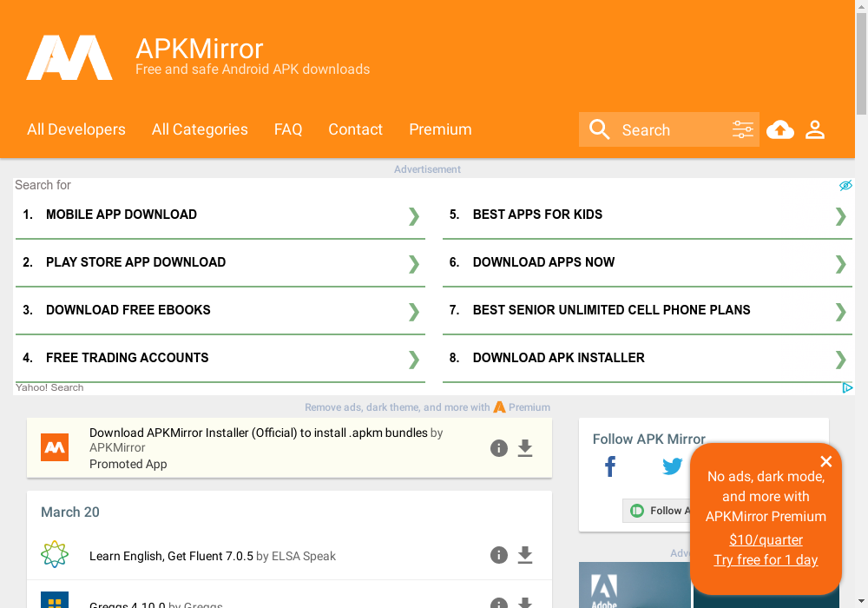Open Mobile App Download ad link
868x608 pixels.
point(122,215)
